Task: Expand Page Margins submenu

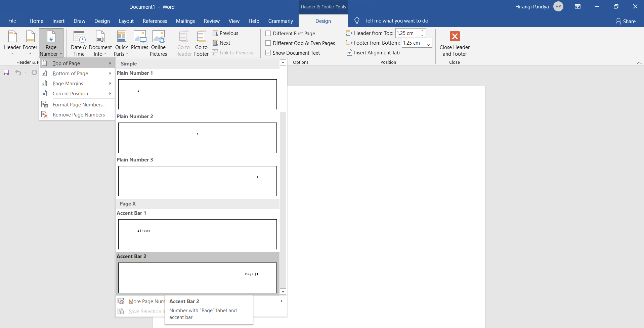Action: [x=77, y=84]
